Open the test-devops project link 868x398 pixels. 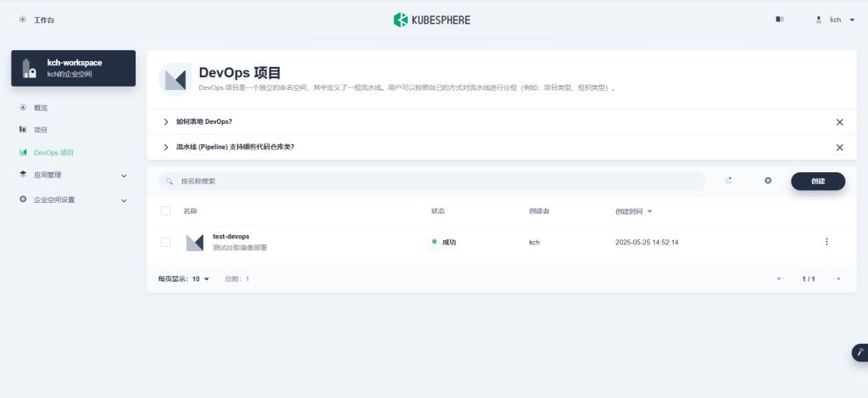[231, 237]
